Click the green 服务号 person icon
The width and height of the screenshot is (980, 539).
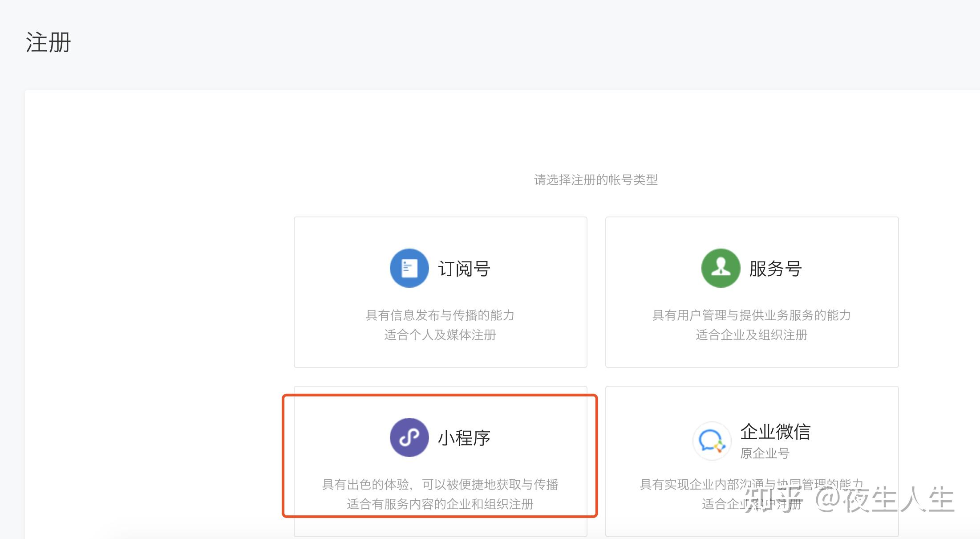[x=721, y=268]
